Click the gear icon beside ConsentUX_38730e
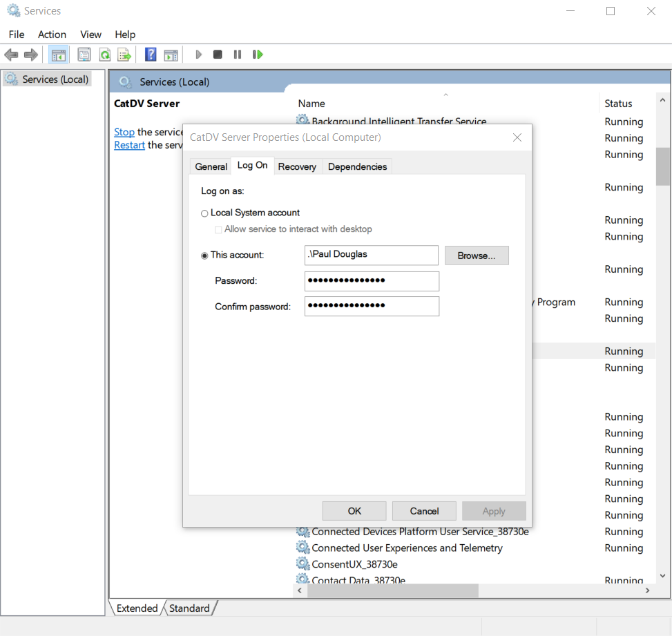The width and height of the screenshot is (672, 636). [x=303, y=564]
